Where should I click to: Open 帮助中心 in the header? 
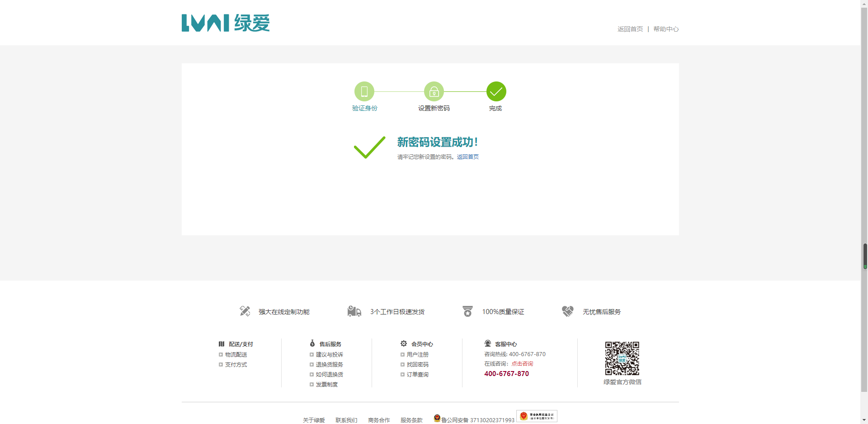pos(665,29)
